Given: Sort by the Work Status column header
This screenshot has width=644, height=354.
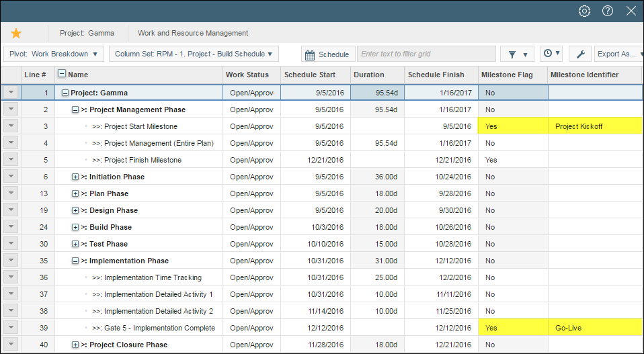Looking at the screenshot, I should pyautogui.click(x=251, y=75).
